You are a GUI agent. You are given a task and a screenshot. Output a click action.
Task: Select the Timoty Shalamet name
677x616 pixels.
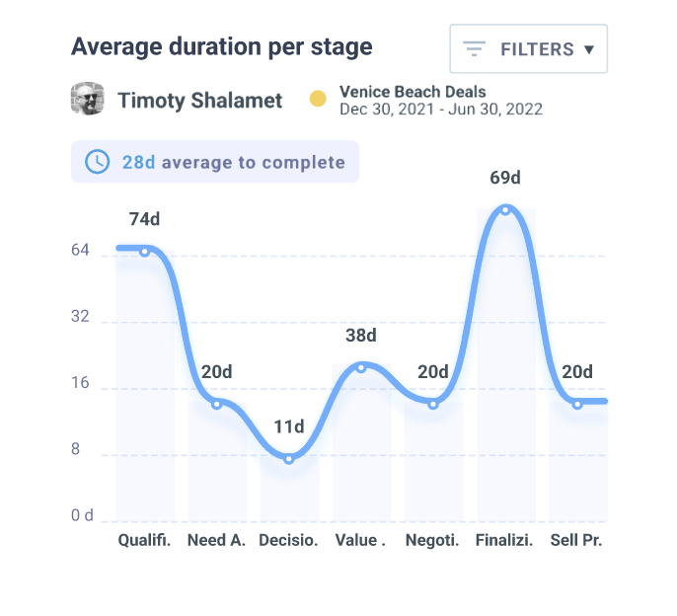click(199, 101)
